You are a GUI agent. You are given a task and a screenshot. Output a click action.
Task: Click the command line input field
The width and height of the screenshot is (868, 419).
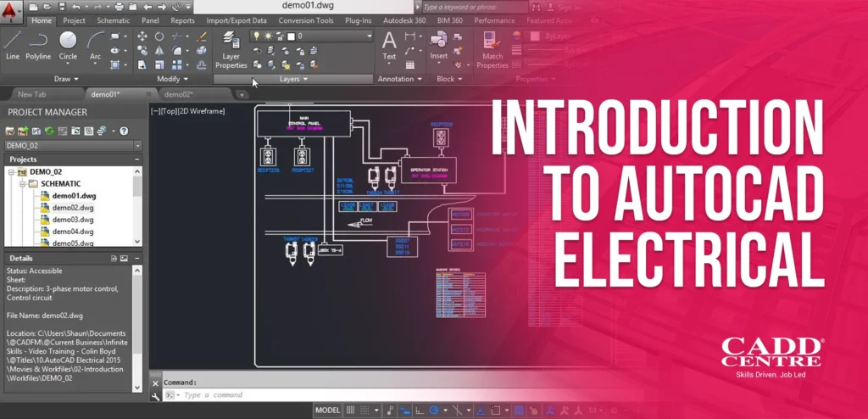point(246,395)
